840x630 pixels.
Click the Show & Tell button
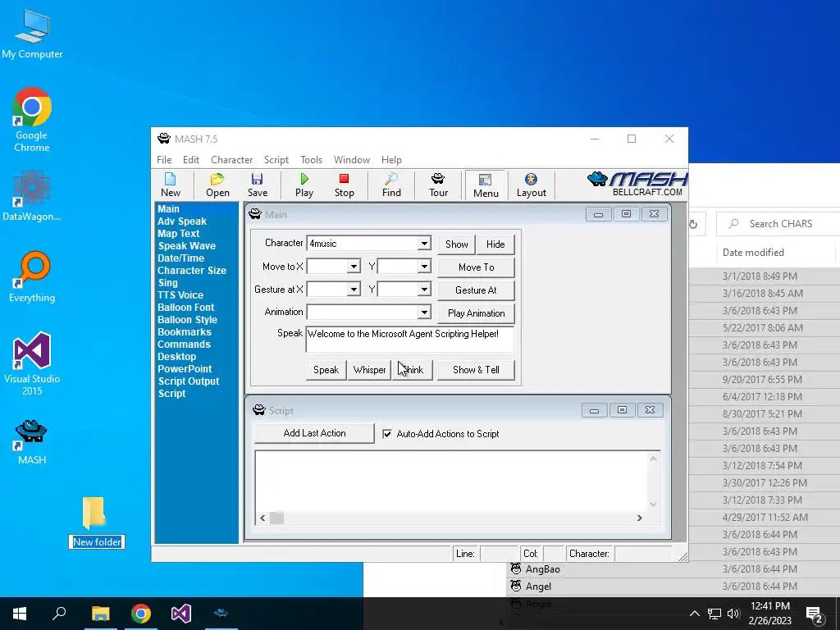476,370
